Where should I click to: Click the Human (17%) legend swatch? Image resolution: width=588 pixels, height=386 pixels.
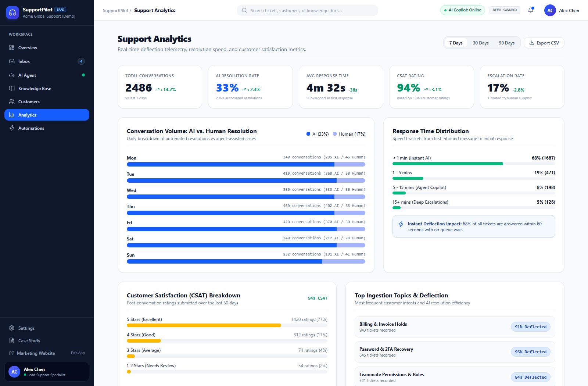coord(335,134)
